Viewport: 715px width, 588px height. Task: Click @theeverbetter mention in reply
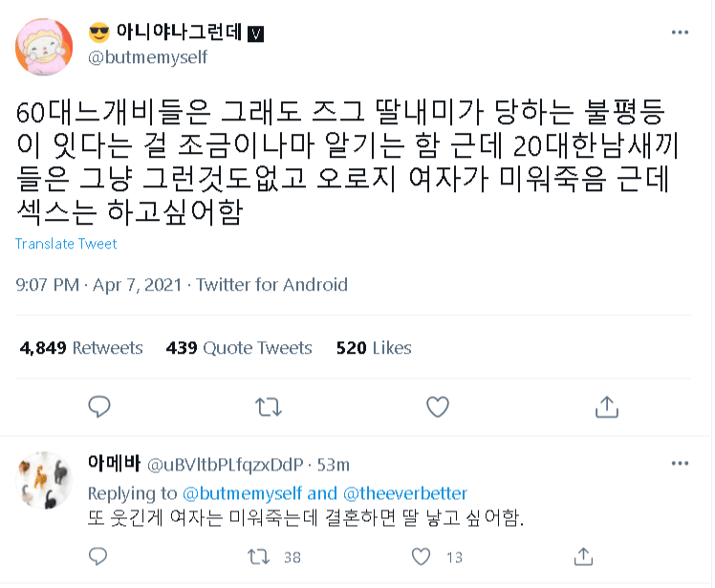point(405,493)
